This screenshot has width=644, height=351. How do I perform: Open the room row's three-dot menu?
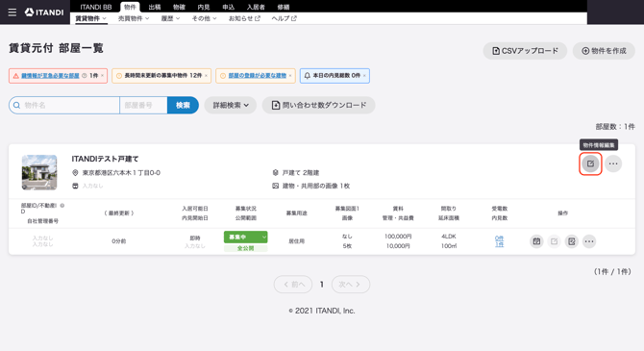pyautogui.click(x=589, y=241)
